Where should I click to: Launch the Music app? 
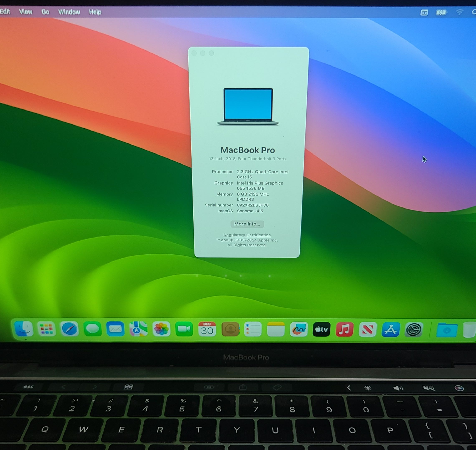[345, 329]
